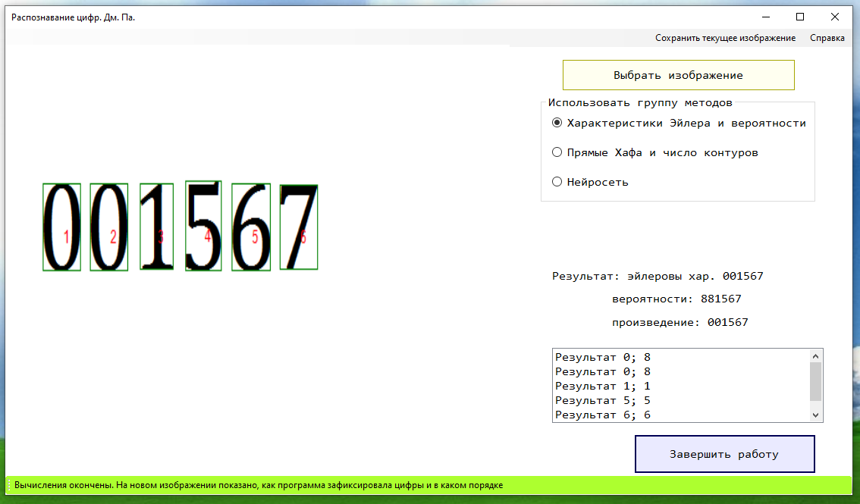
Task: Click the first detected digit 0 box
Action: tap(61, 227)
